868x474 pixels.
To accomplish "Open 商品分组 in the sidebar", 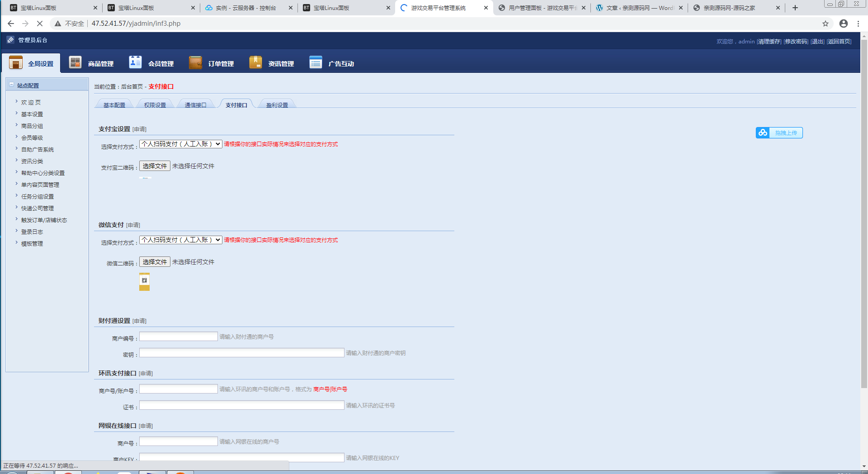I will click(x=32, y=126).
